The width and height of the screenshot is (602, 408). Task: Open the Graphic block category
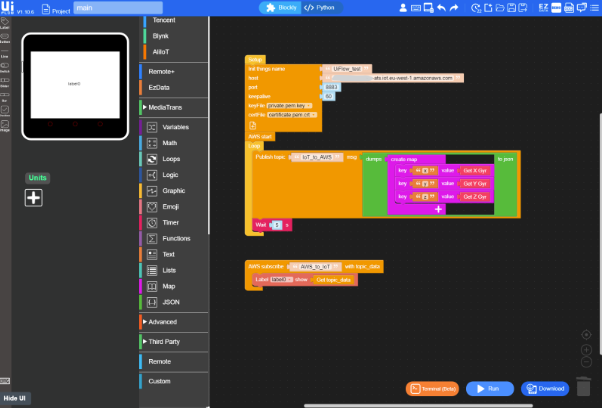(x=174, y=191)
